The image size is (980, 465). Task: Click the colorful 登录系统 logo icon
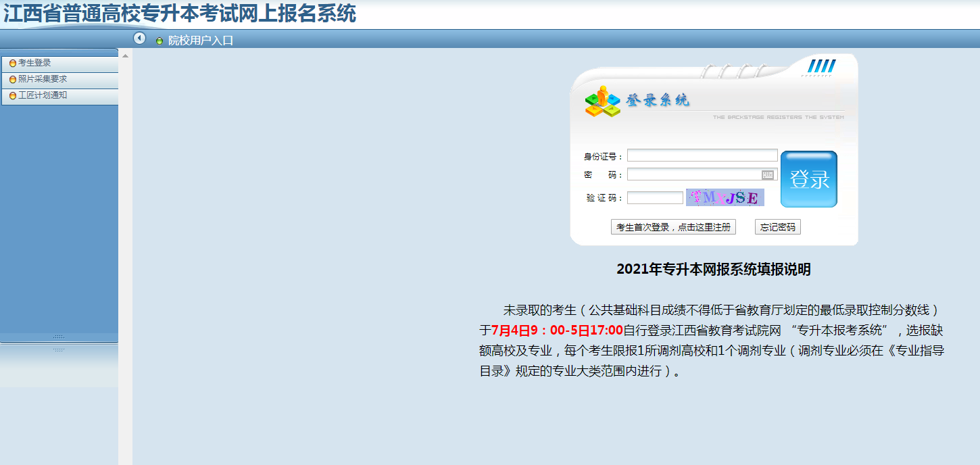602,101
